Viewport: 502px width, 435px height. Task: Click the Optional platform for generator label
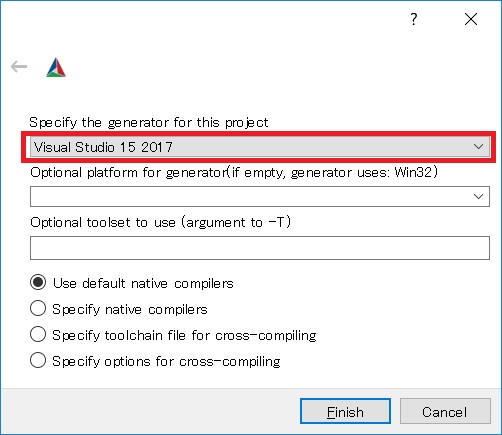pyautogui.click(x=234, y=173)
